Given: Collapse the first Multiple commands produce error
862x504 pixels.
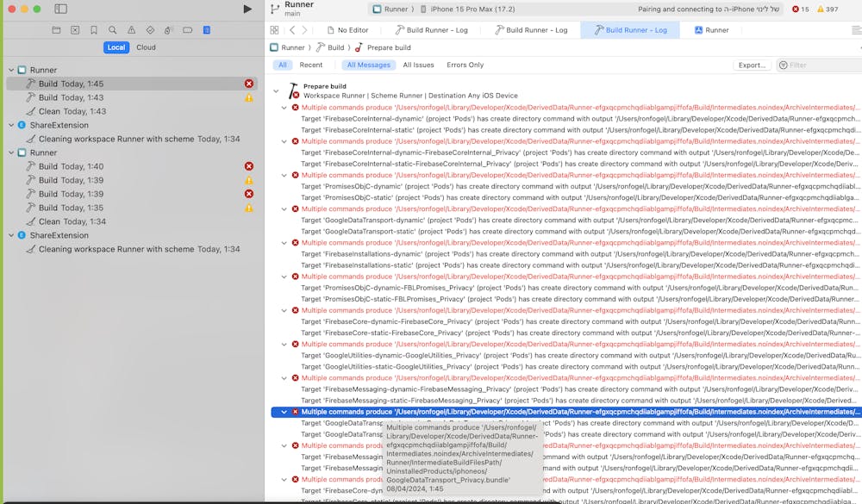Looking at the screenshot, I should point(284,108).
